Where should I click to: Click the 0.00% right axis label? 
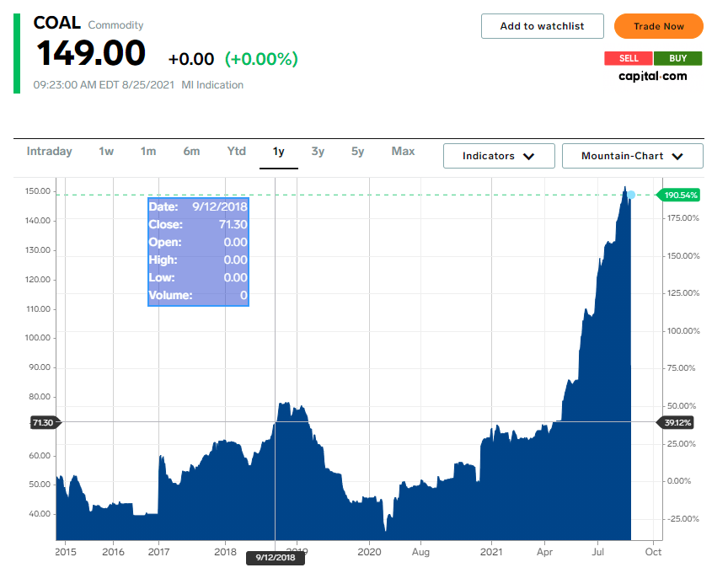pos(679,481)
